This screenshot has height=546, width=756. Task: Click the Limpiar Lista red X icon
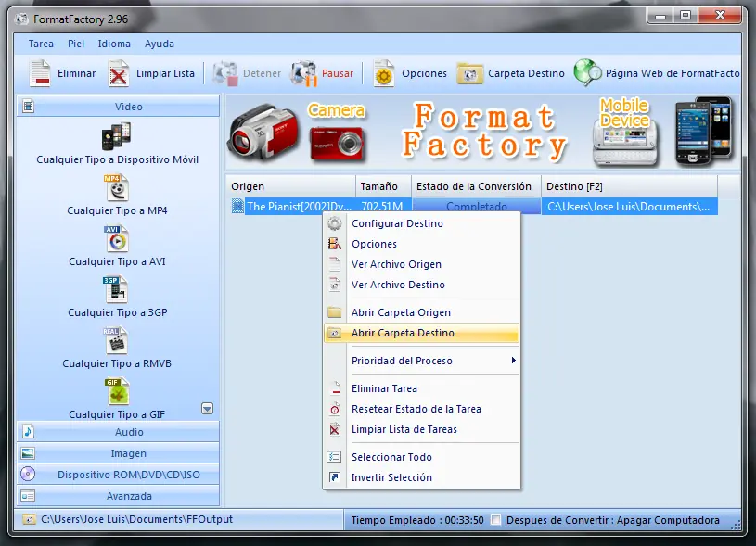pyautogui.click(x=119, y=73)
